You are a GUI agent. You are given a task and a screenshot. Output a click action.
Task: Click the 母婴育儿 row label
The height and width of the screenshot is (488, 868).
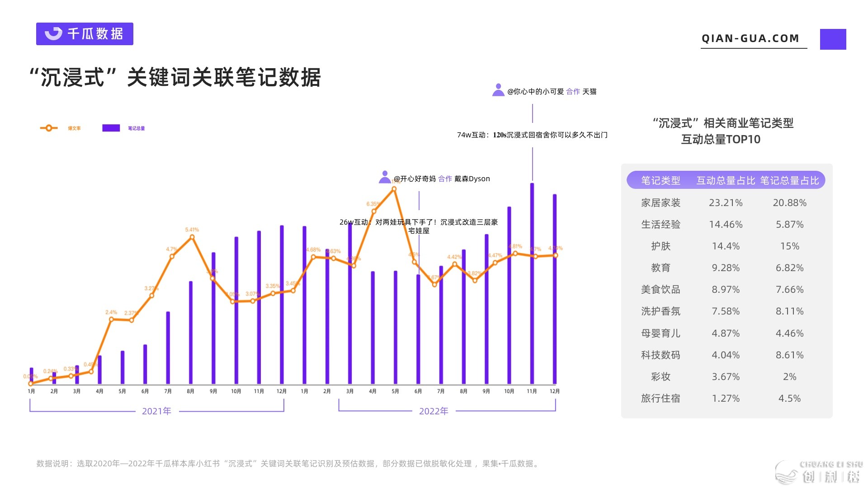(660, 333)
